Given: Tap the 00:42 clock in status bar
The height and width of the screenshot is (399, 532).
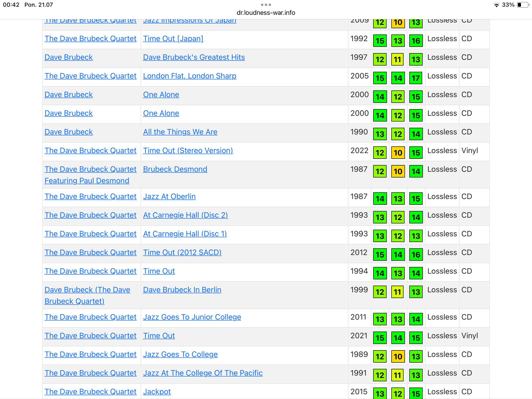Looking at the screenshot, I should pyautogui.click(x=11, y=5).
